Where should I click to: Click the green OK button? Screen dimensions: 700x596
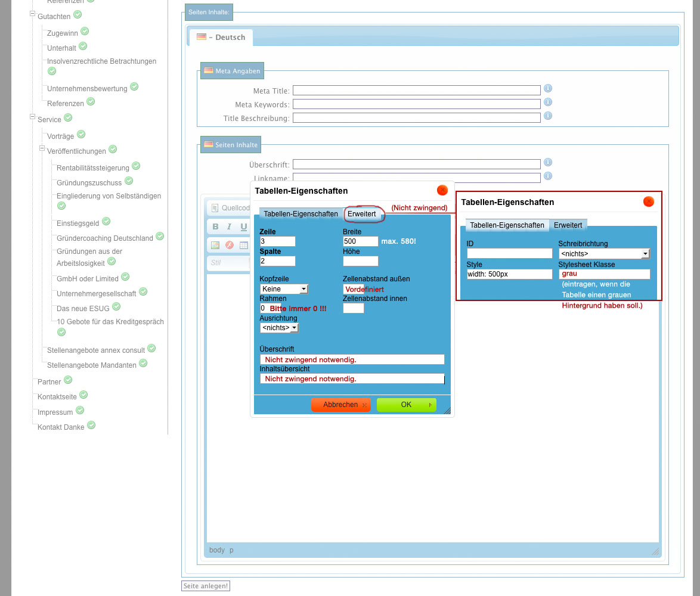tap(406, 405)
